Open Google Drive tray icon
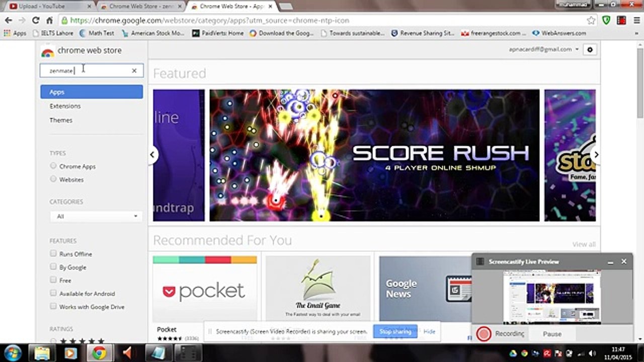This screenshot has width=644, height=362. [x=513, y=353]
